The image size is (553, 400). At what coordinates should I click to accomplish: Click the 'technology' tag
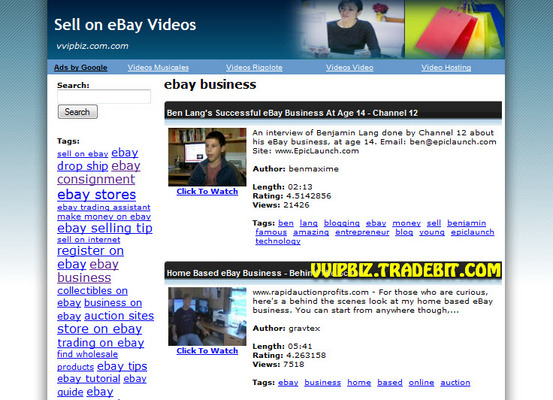tap(278, 241)
